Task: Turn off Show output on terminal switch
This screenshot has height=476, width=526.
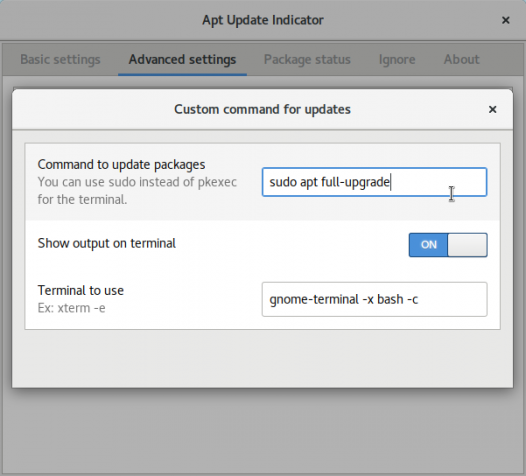Action: click(448, 245)
